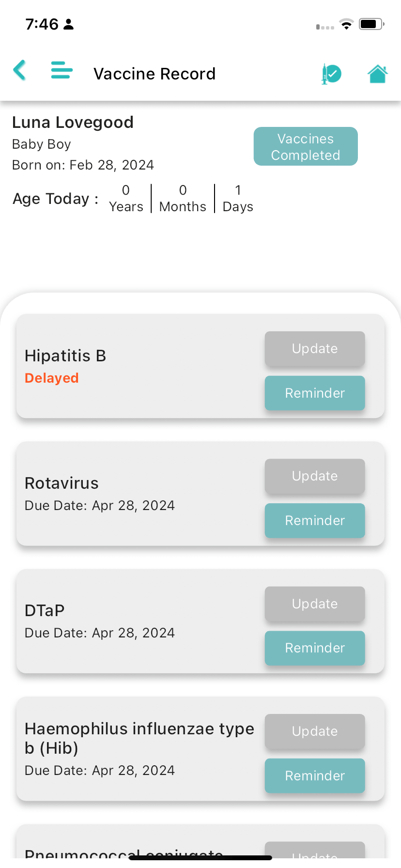
Task: Select the Hipatitis B Delayed status label
Action: pos(52,378)
